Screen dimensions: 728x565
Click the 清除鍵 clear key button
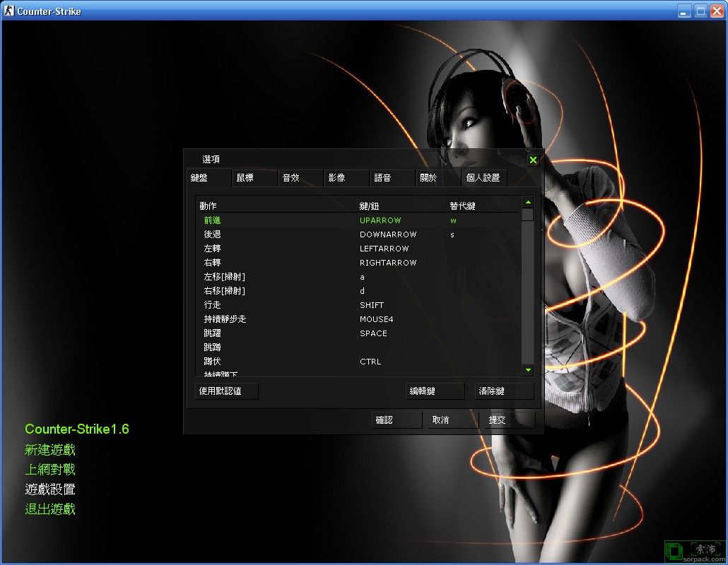click(x=503, y=391)
